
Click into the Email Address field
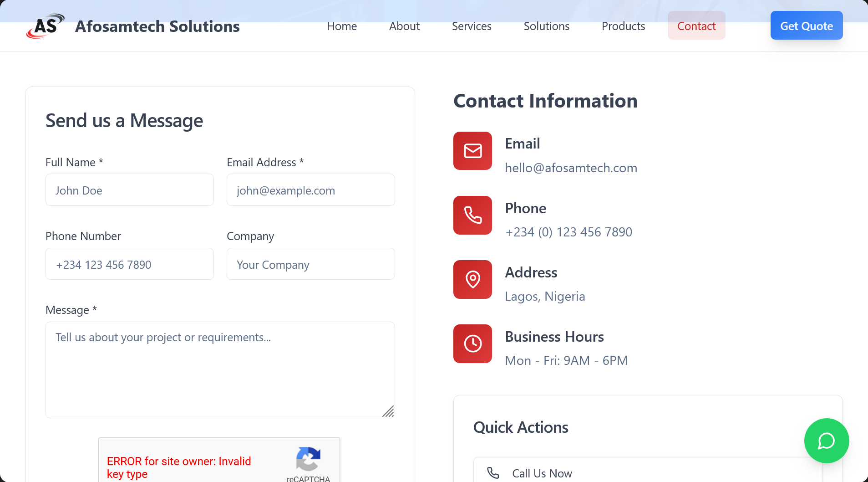click(310, 190)
